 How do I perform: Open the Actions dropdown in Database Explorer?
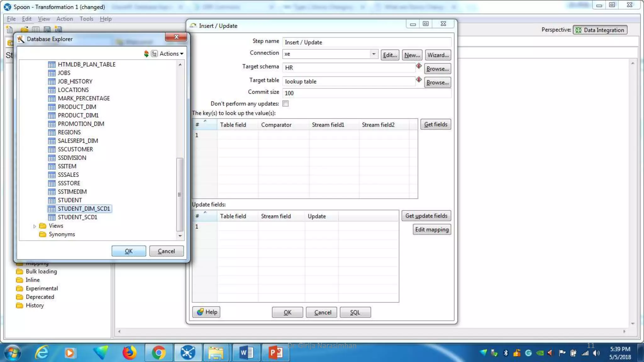171,54
